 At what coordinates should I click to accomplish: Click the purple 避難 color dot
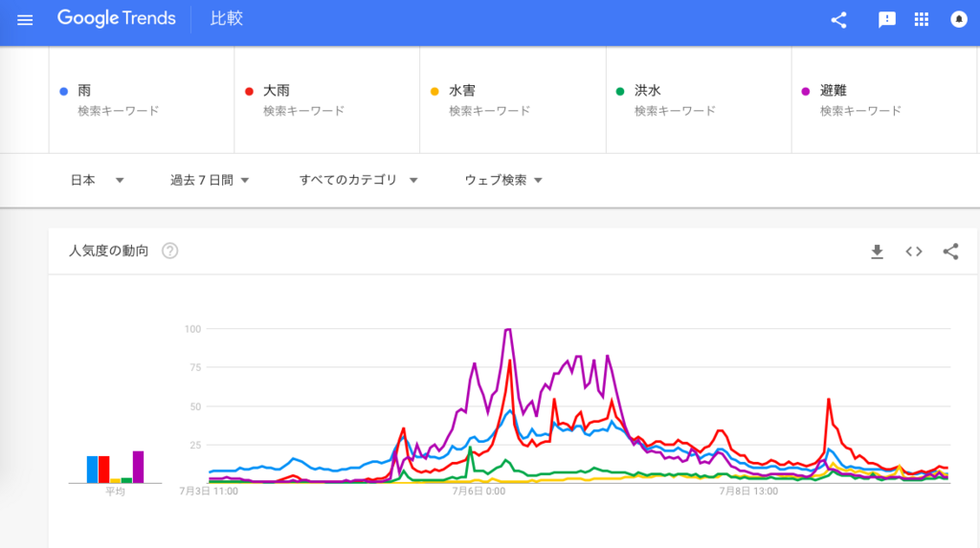806,91
